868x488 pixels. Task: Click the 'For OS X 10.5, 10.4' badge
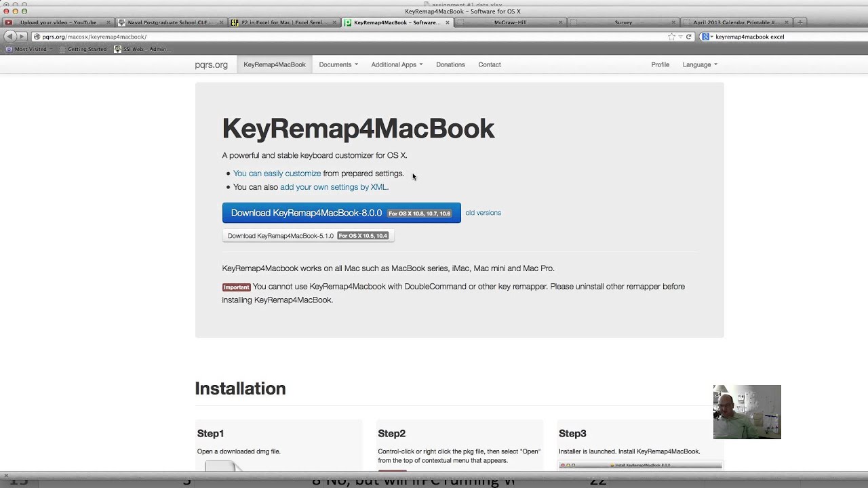click(363, 236)
